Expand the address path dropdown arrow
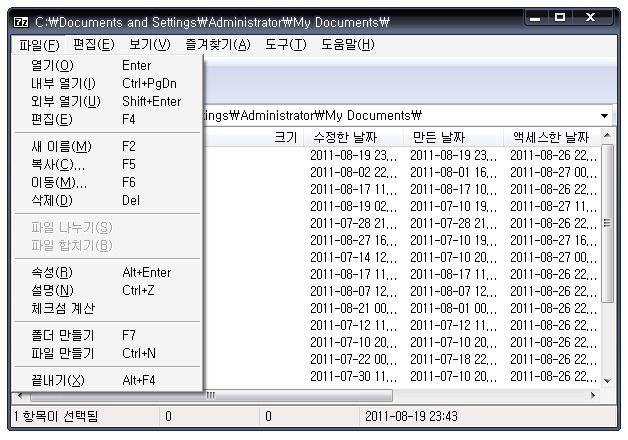628x440 pixels. (x=604, y=116)
